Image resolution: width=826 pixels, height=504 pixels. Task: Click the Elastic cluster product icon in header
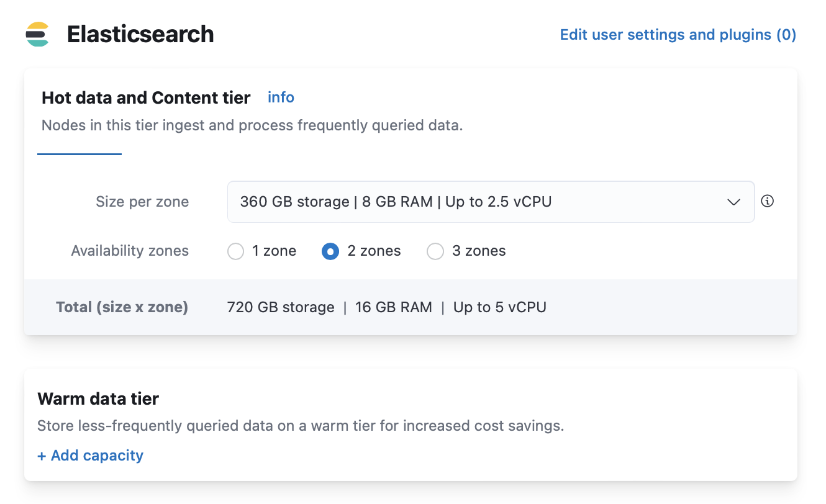[37, 34]
